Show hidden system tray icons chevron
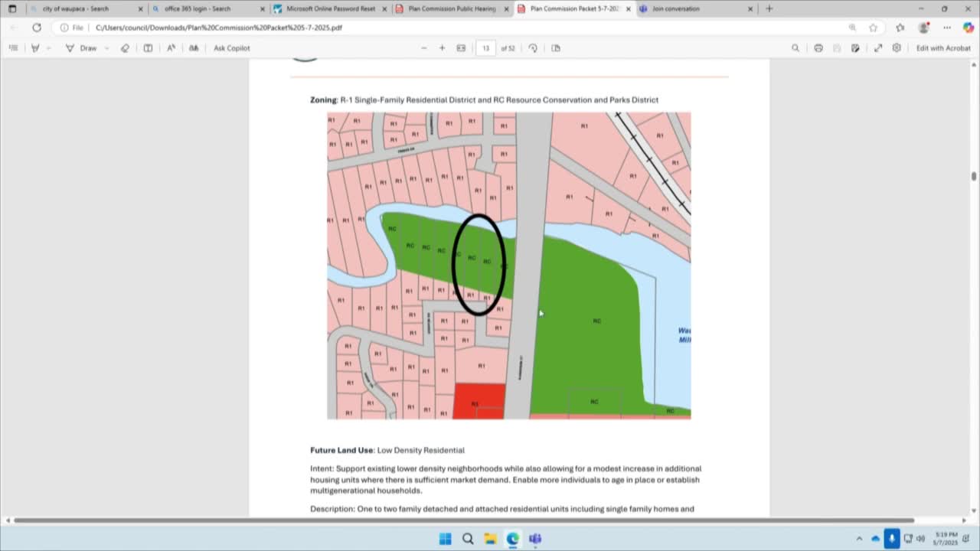Screen dimensions: 980x551 coord(859,538)
